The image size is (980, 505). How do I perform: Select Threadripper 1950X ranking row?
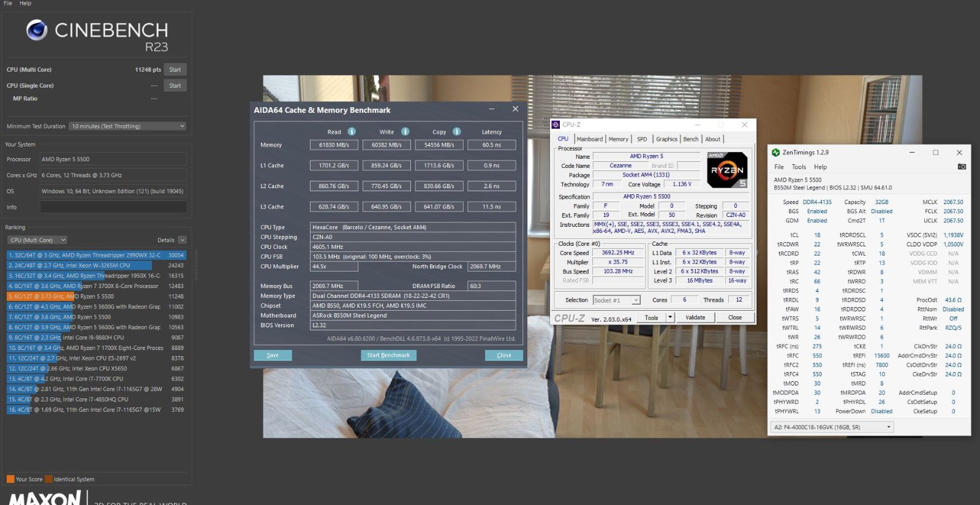coord(96,276)
